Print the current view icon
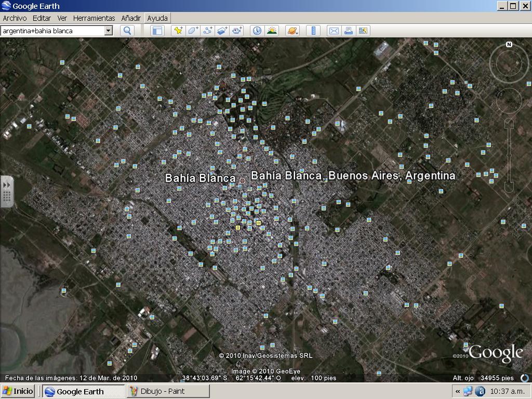The image size is (532, 399). tap(349, 31)
